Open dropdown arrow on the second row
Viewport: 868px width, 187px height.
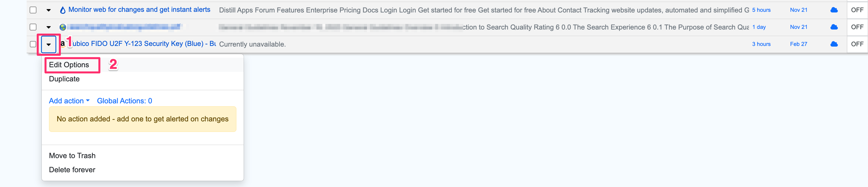point(49,27)
